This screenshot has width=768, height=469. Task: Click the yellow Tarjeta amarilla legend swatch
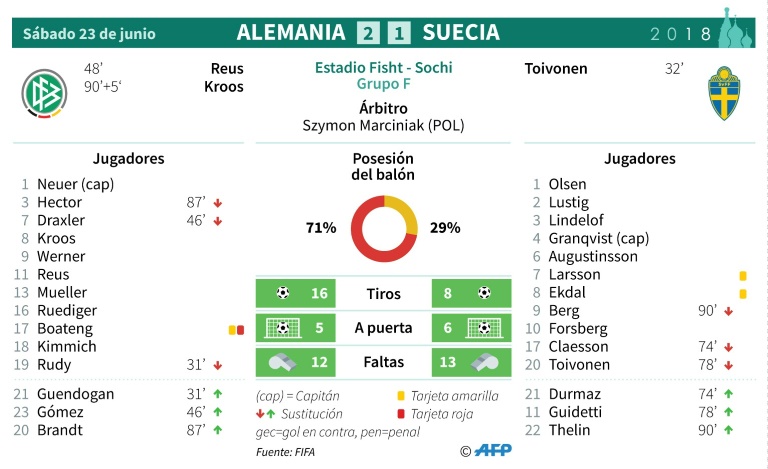pos(401,396)
